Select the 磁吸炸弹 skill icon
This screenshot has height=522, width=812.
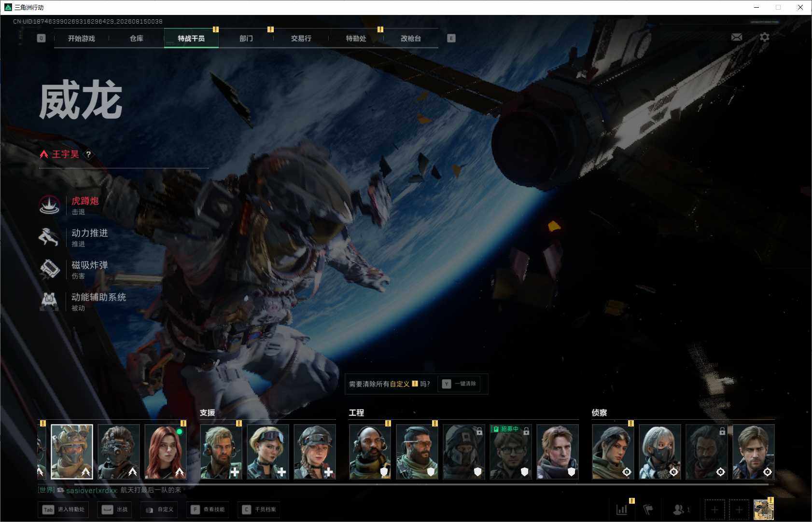pyautogui.click(x=49, y=269)
